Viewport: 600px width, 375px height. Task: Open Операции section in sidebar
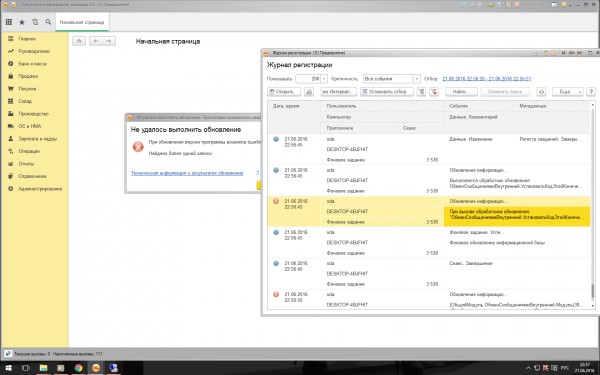[x=29, y=151]
